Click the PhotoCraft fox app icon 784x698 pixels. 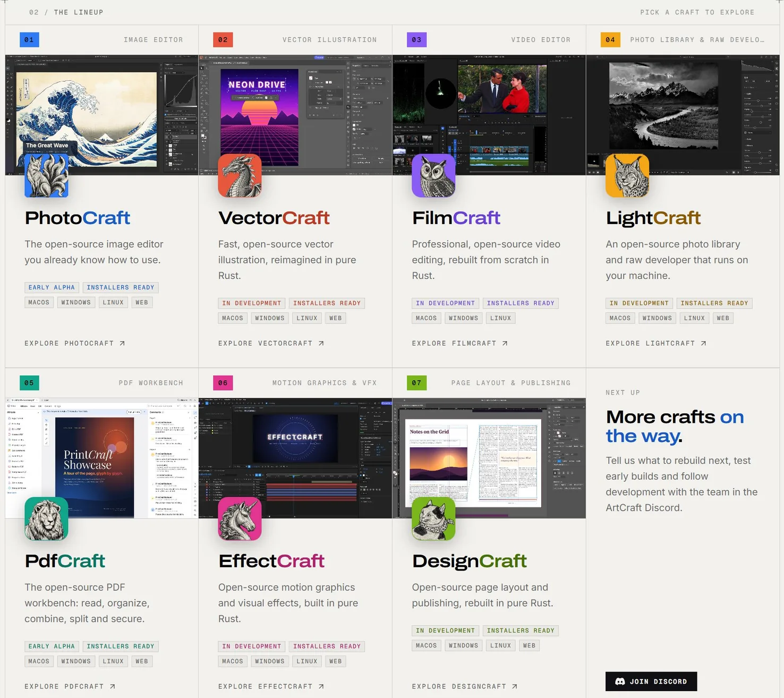pos(46,176)
